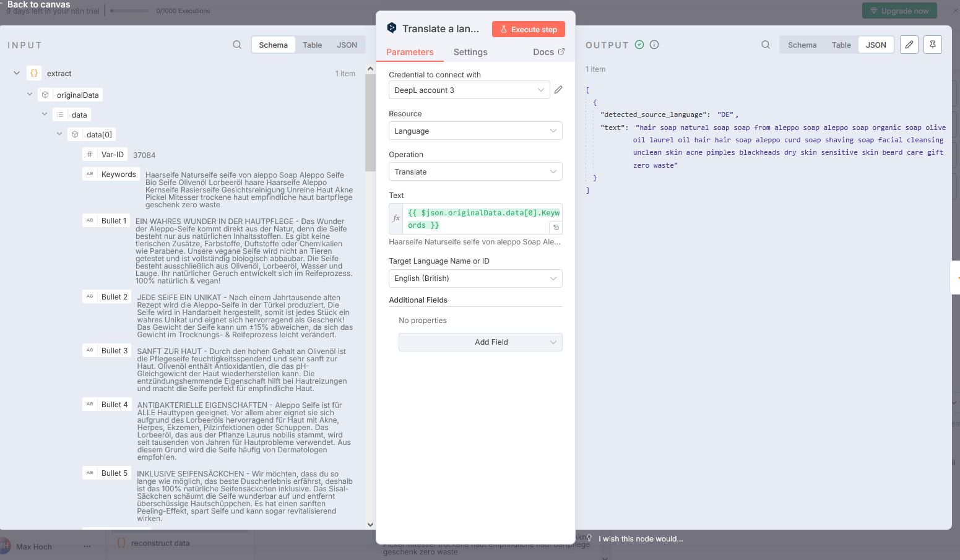The image size is (960, 560).
Task: Click the reconstruct data node on canvas
Action: [x=160, y=543]
